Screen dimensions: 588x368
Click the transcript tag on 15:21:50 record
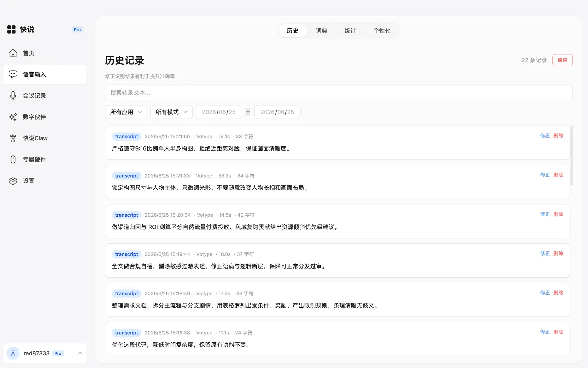(x=126, y=137)
